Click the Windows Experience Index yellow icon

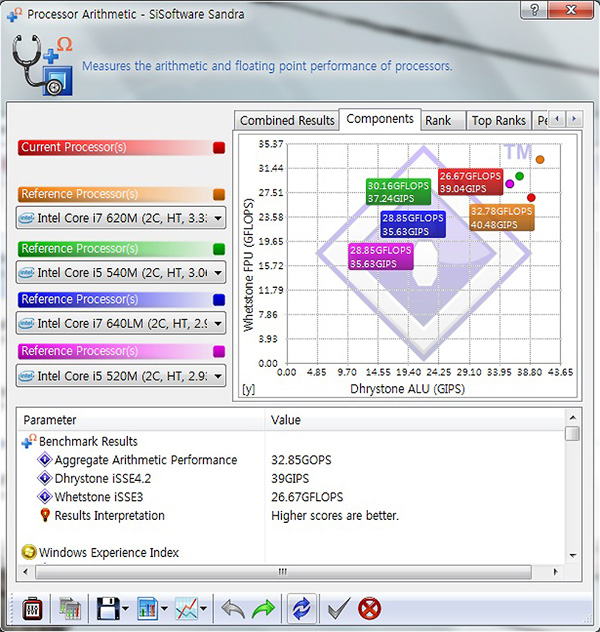pos(29,552)
